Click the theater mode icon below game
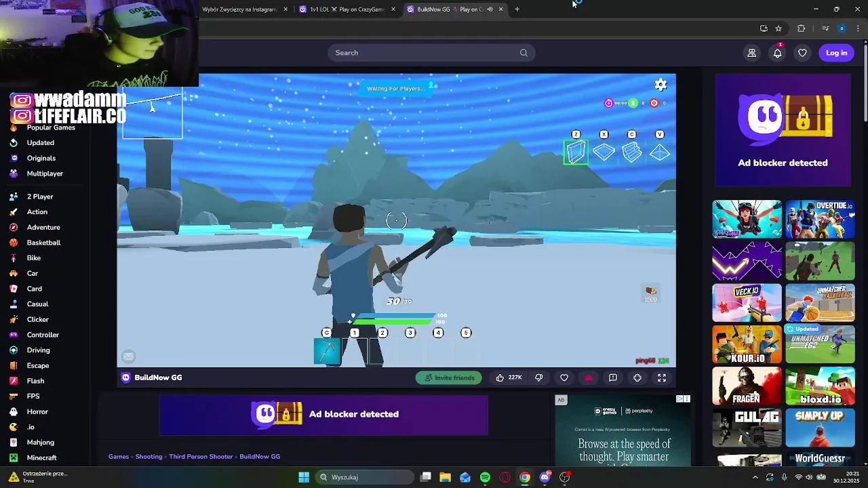 click(x=637, y=378)
